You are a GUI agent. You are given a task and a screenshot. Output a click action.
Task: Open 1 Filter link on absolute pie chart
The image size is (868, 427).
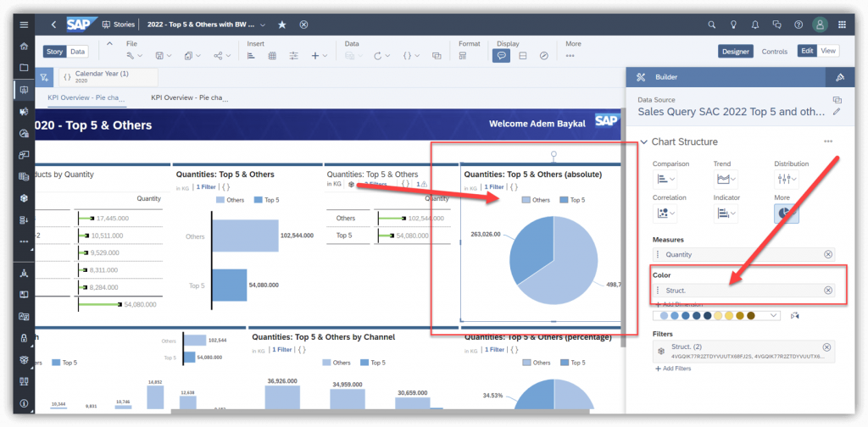tap(494, 187)
